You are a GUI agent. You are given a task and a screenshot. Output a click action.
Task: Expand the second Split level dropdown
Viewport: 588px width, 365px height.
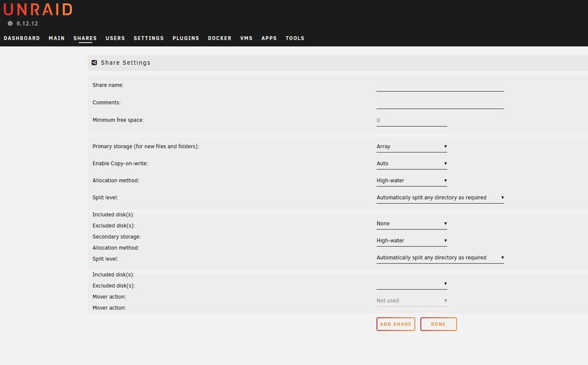click(440, 258)
